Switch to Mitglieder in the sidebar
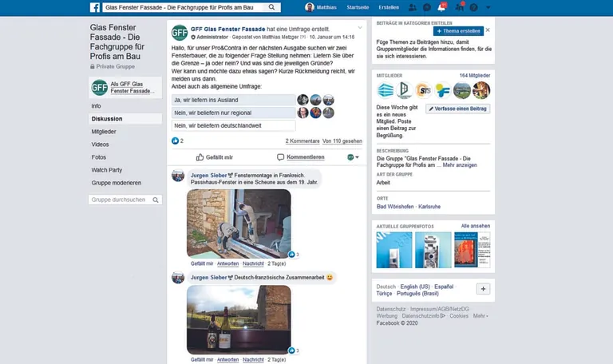Screen dimensions: 613x364 point(104,131)
